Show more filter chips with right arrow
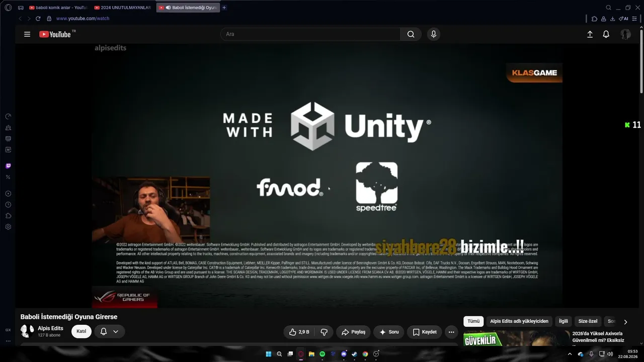Screen dimensions: 644x362 click(625, 322)
